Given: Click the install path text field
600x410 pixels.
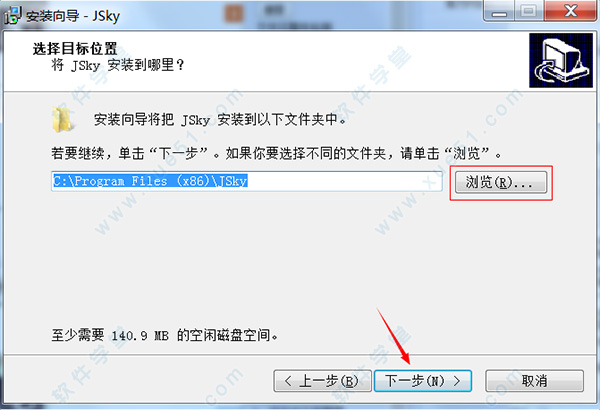Looking at the screenshot, I should tap(247, 181).
